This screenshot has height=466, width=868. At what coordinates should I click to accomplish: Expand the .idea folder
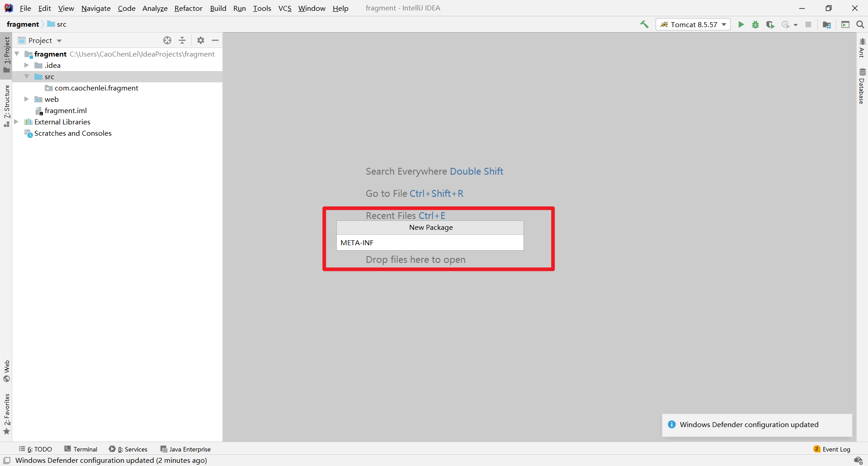27,65
